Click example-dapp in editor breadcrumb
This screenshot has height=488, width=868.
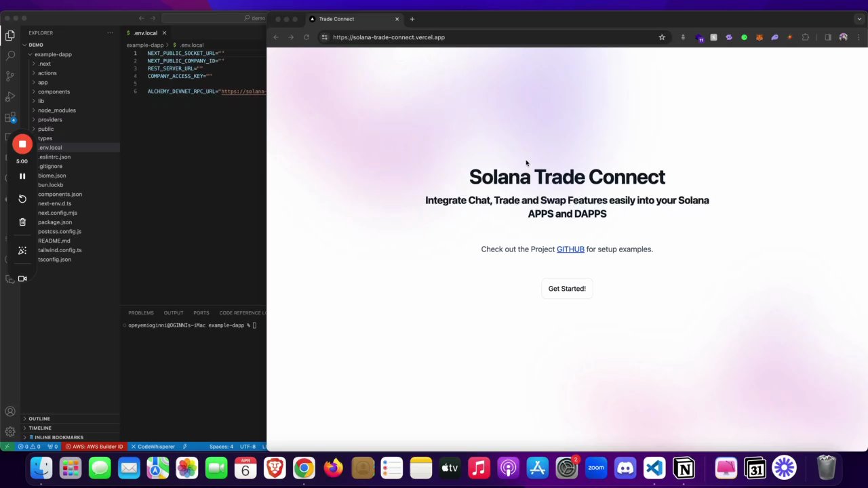click(145, 45)
